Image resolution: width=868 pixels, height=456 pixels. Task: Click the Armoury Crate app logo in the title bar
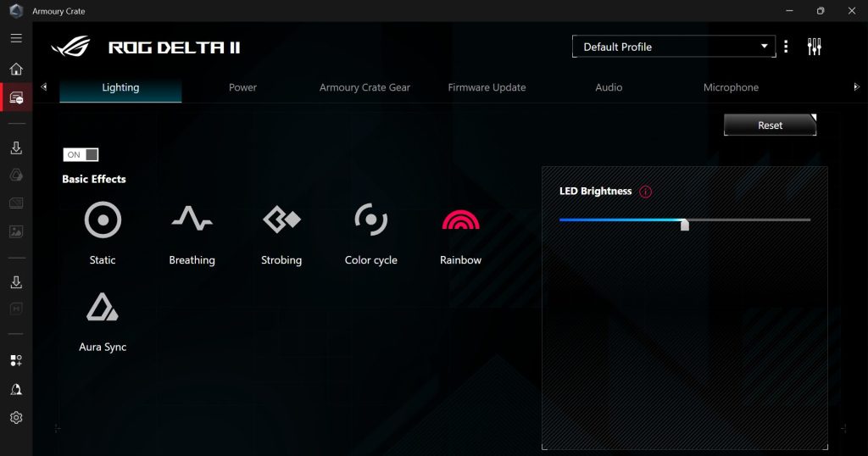coord(17,10)
